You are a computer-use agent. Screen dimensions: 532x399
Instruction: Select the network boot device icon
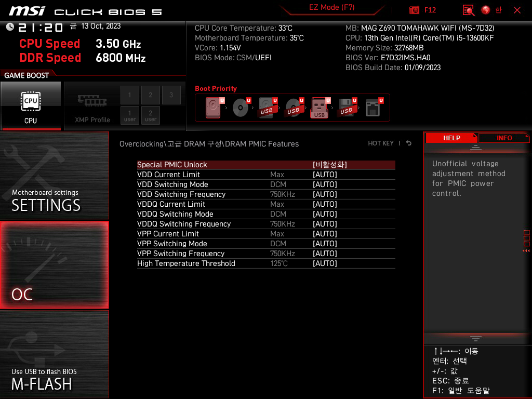point(374,108)
